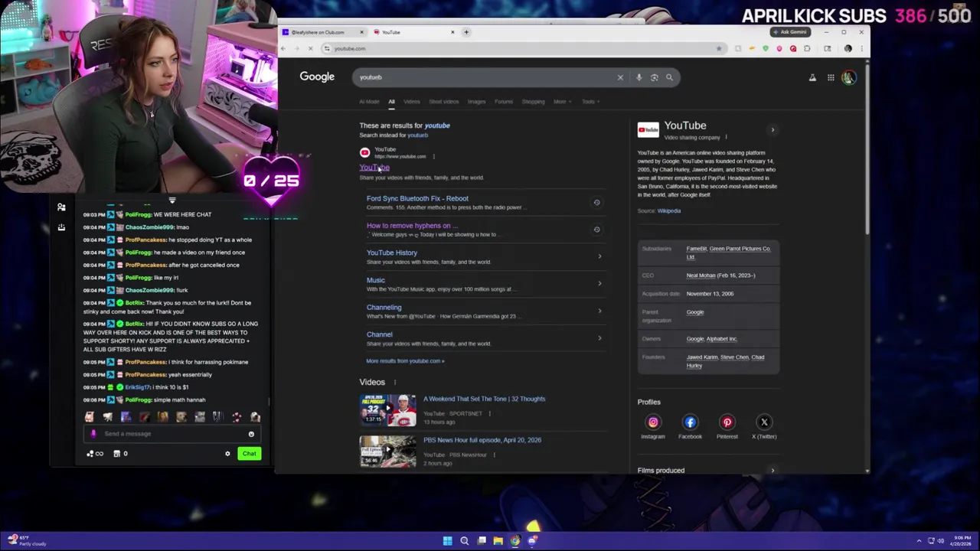Open Google Lens image search
Image resolution: width=980 pixels, height=551 pixels.
click(654, 77)
